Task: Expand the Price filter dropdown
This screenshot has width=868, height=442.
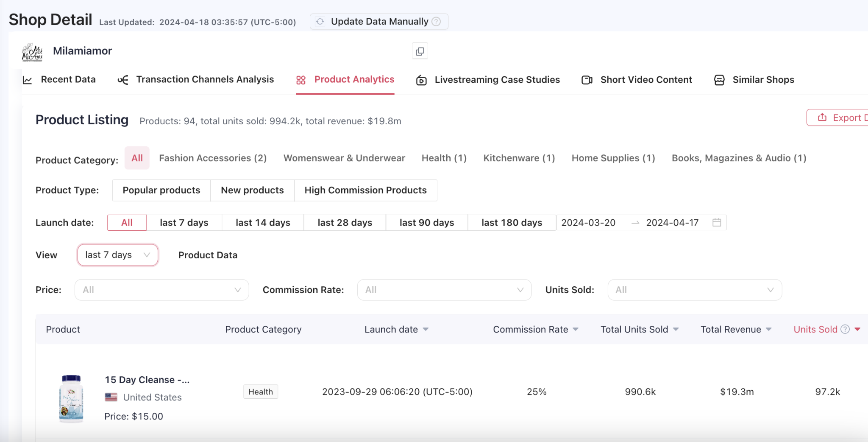Action: (161, 290)
